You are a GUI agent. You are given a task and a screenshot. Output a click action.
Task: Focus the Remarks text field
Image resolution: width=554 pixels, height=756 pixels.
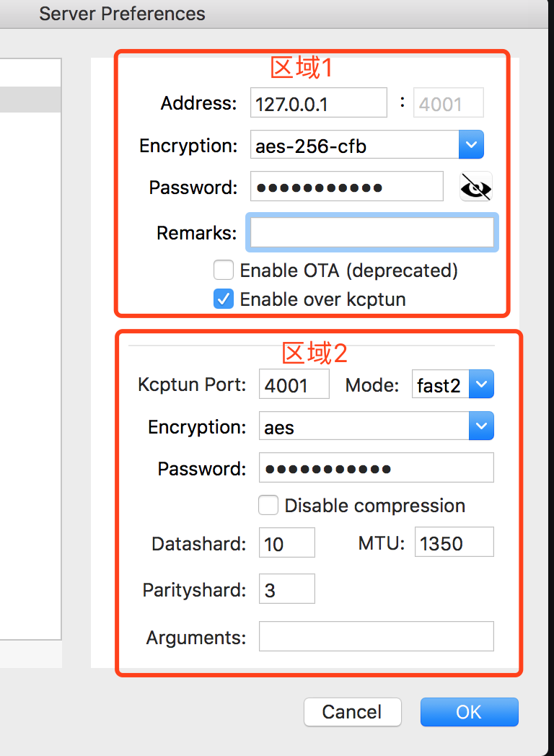click(x=371, y=232)
